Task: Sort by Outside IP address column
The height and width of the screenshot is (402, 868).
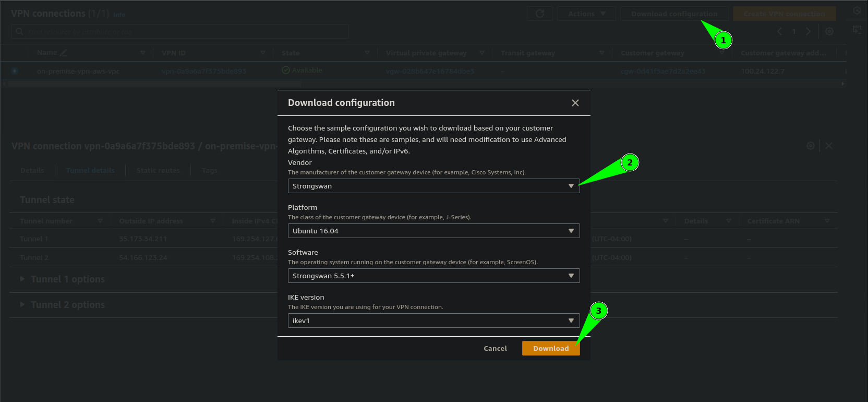Action: (x=213, y=221)
